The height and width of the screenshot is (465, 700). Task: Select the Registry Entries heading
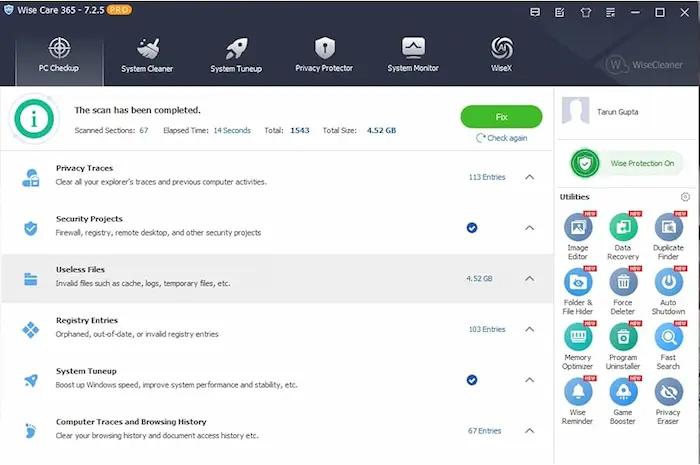click(87, 320)
